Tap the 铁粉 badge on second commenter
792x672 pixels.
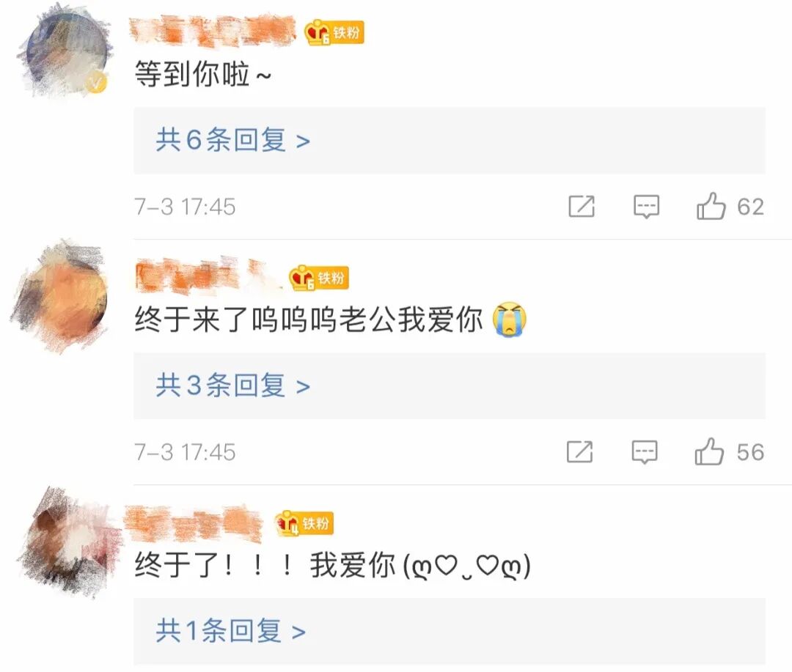[319, 278]
